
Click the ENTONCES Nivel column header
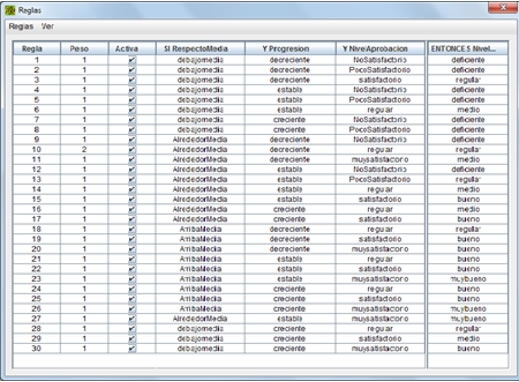point(468,49)
